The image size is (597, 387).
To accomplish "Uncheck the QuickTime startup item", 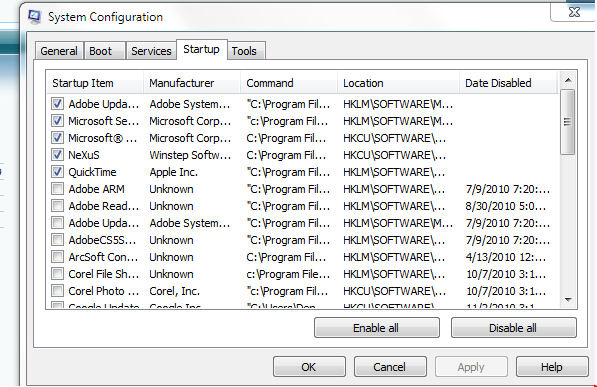I will pos(57,172).
